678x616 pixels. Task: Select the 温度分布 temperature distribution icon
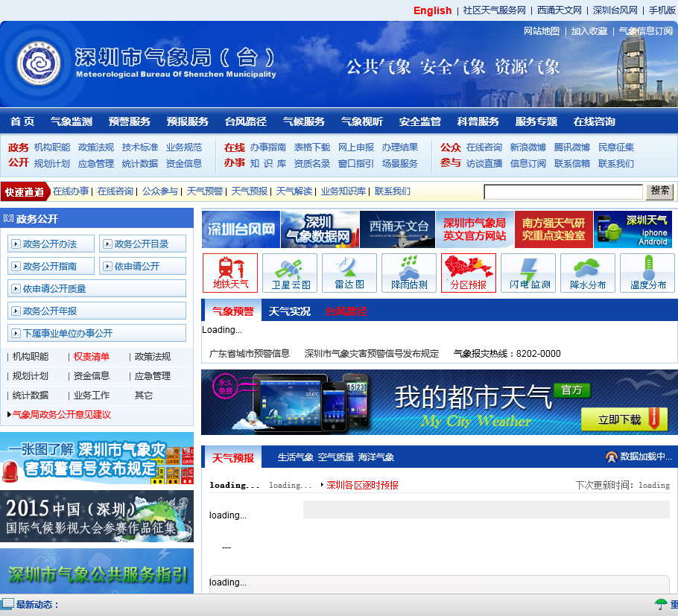click(647, 273)
